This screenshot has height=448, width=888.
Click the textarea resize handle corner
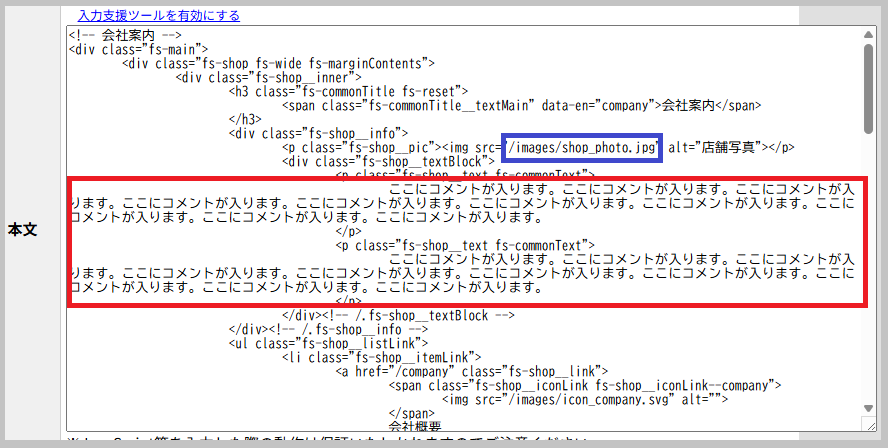tap(868, 425)
